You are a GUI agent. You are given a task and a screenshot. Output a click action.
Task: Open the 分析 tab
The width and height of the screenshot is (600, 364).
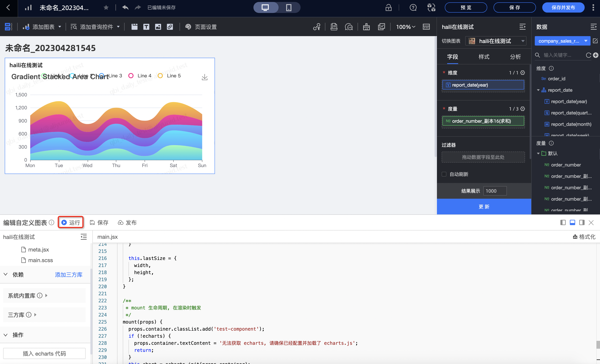(x=515, y=57)
